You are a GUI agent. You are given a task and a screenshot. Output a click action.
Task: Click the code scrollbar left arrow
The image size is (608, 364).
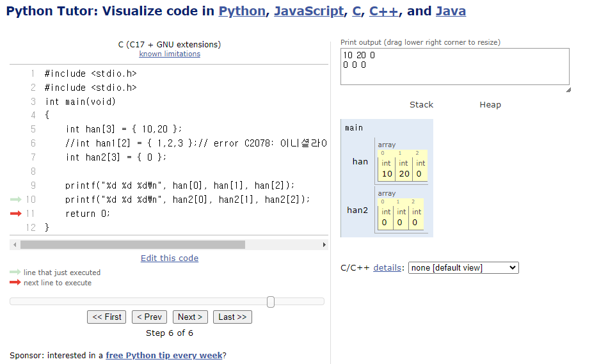point(15,244)
